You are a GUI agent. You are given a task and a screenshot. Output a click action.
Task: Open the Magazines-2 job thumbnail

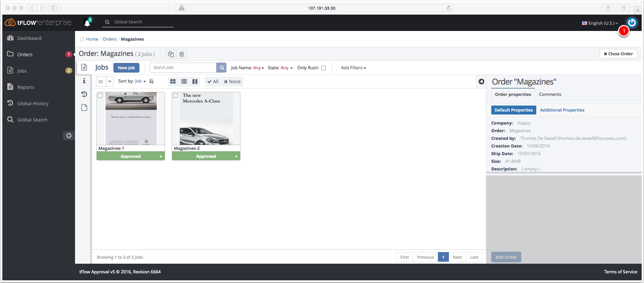click(x=206, y=119)
